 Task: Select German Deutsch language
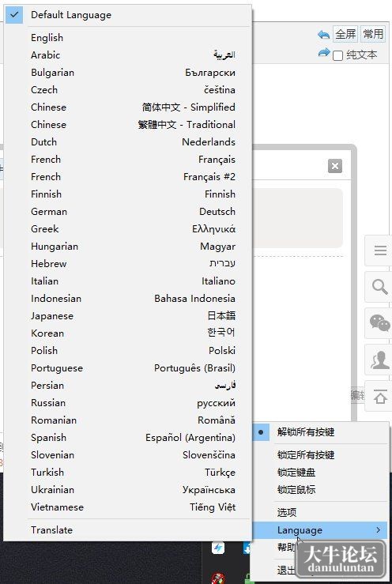[128, 212]
